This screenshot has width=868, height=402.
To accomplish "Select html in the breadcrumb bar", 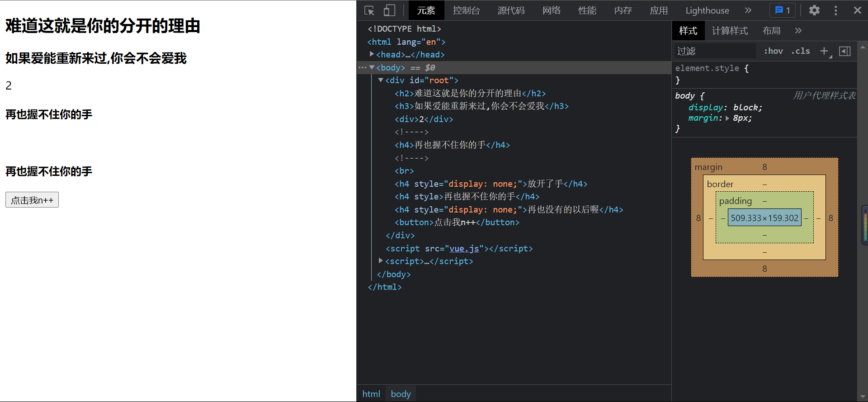I will [x=371, y=394].
